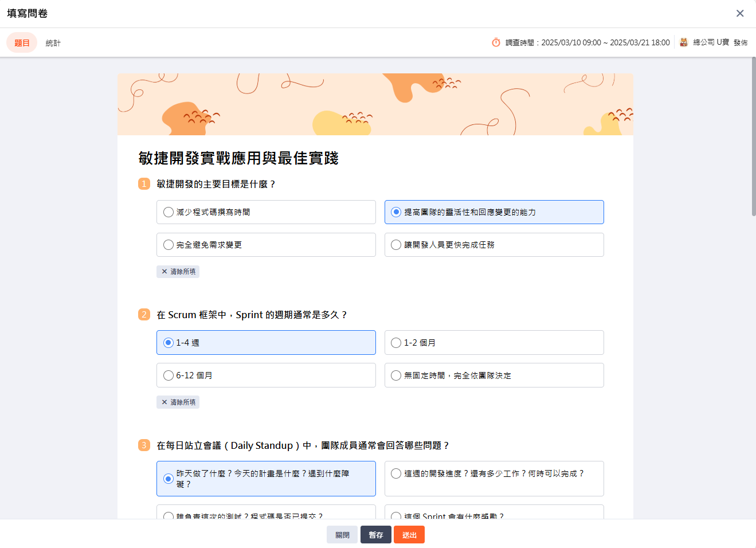Select the 1-4 週 option
This screenshot has height=548, width=756.
click(x=266, y=343)
